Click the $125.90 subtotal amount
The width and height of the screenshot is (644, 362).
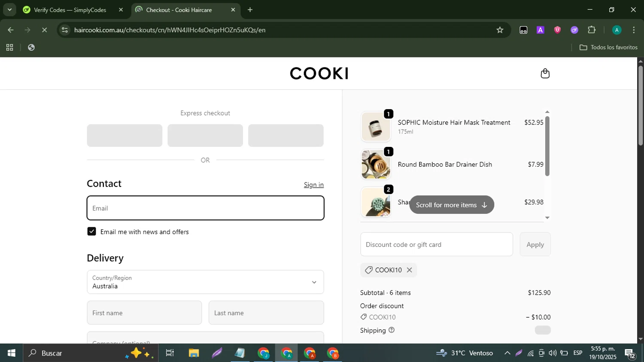(x=539, y=293)
